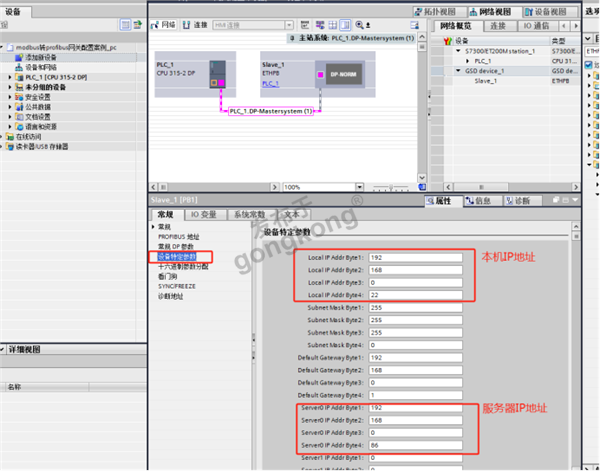Click the green-arrow icon in project tree toolbar
Viewport: 600px width, 471px height.
click(137, 25)
